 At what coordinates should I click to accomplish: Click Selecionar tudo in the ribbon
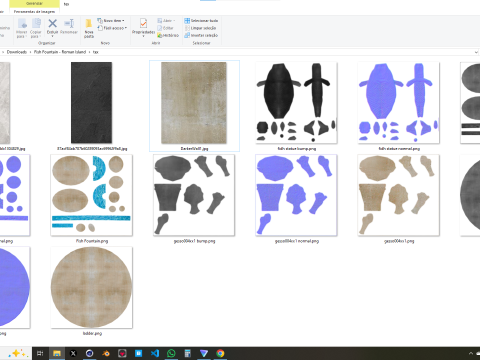(x=201, y=21)
